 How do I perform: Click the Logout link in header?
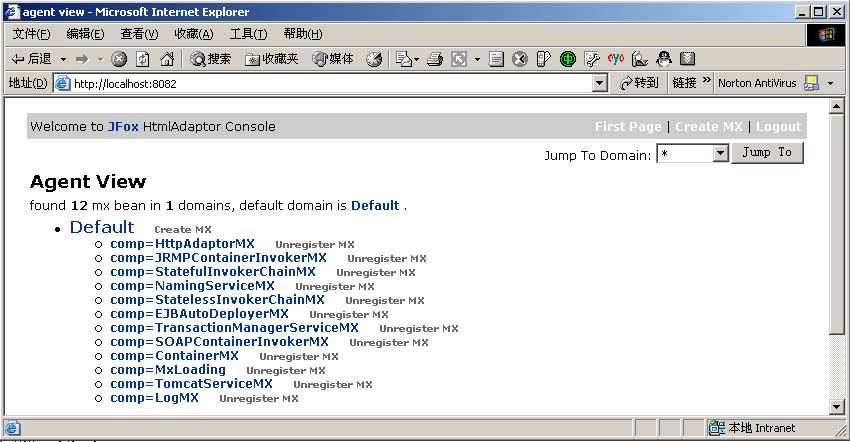tap(778, 127)
